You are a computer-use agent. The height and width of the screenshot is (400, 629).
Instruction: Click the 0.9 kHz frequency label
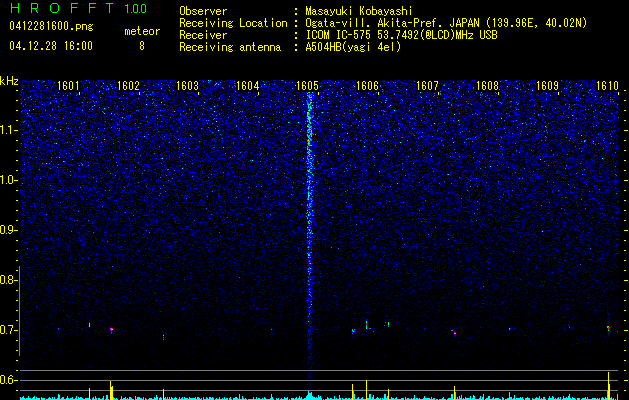(8, 230)
